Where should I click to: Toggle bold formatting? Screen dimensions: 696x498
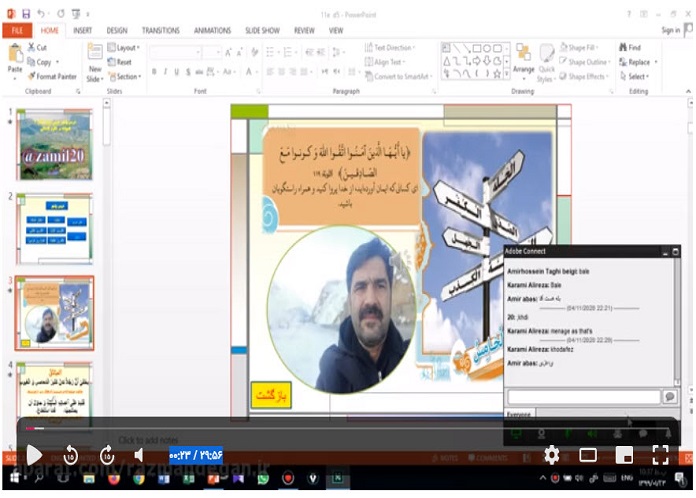(154, 71)
